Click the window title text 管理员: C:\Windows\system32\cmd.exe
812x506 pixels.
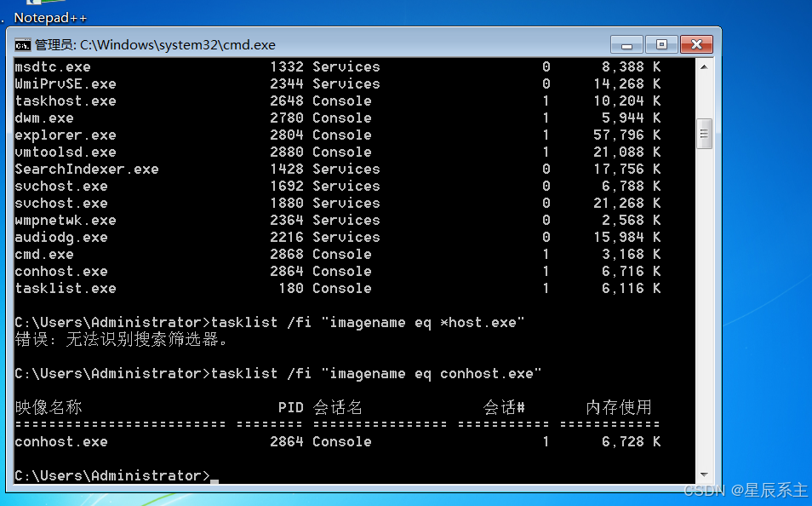[x=155, y=45]
